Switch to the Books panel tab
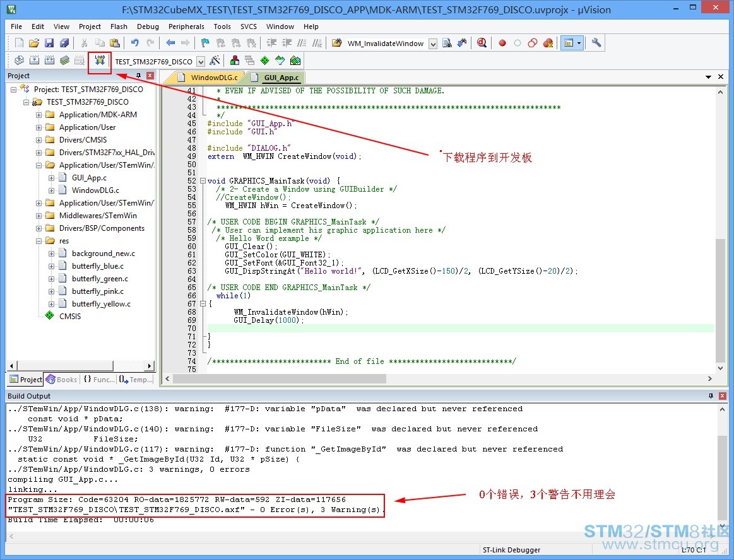 click(61, 380)
